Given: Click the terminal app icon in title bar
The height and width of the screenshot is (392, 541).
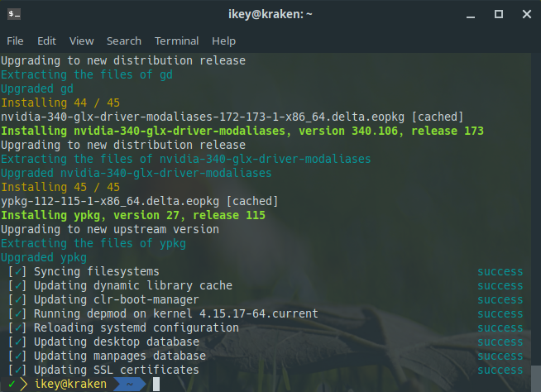Looking at the screenshot, I should click(14, 14).
